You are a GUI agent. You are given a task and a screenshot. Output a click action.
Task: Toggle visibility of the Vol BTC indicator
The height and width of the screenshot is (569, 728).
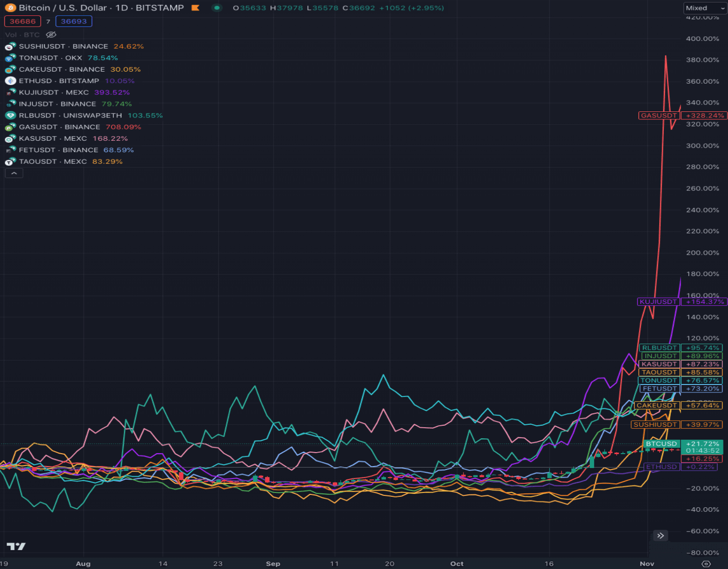pyautogui.click(x=51, y=35)
